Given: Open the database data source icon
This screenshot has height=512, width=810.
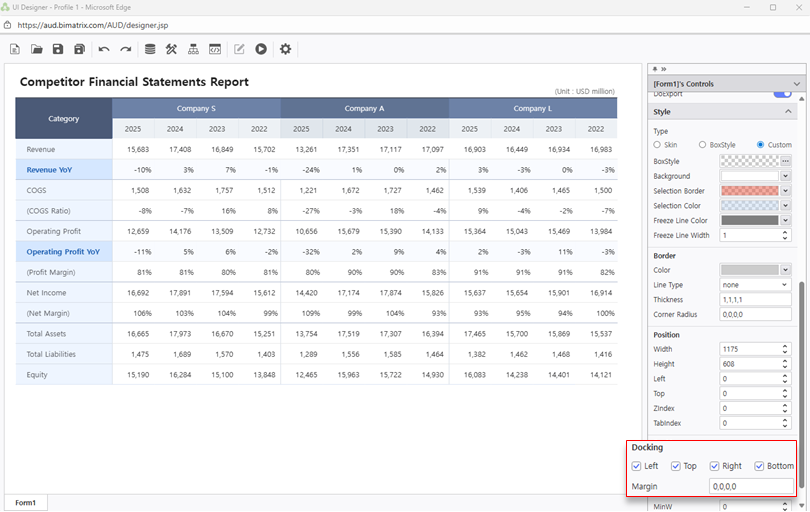Looking at the screenshot, I should tap(150, 49).
